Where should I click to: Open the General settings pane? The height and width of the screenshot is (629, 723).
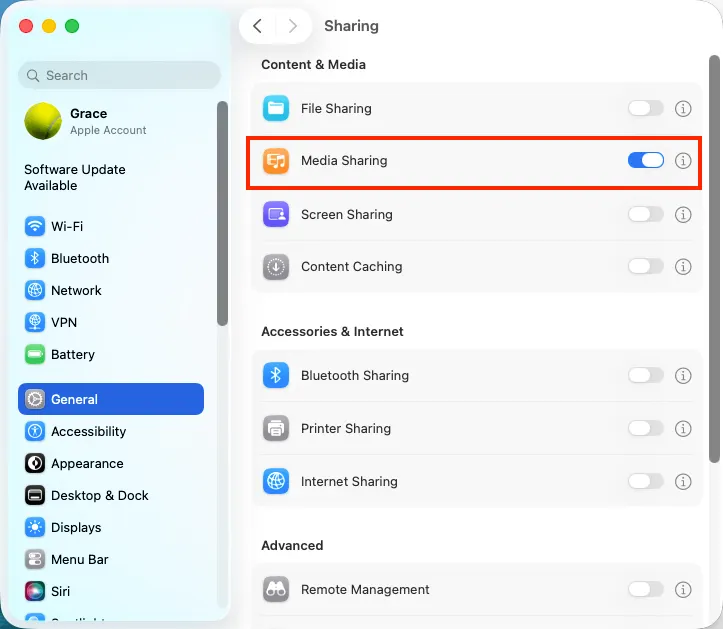coord(111,399)
